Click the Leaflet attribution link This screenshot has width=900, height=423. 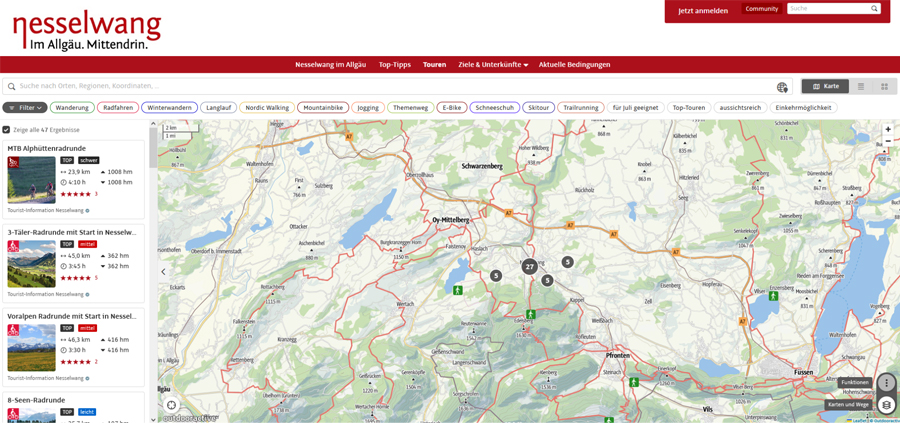[x=859, y=420]
